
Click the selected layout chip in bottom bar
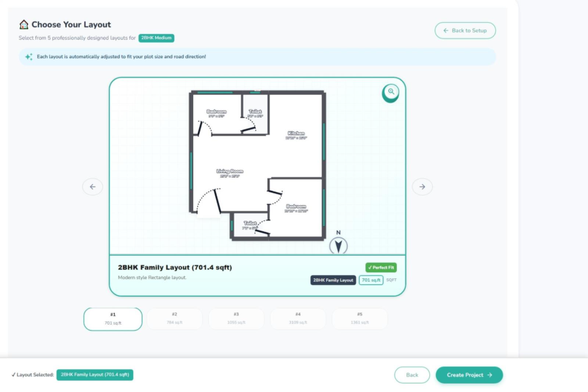pyautogui.click(x=95, y=375)
